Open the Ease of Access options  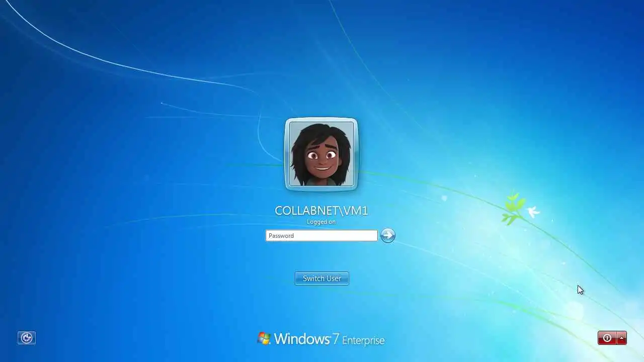(x=27, y=338)
